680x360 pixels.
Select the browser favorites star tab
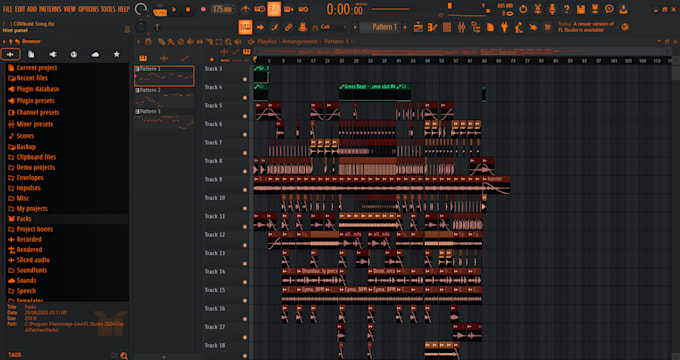[x=116, y=54]
